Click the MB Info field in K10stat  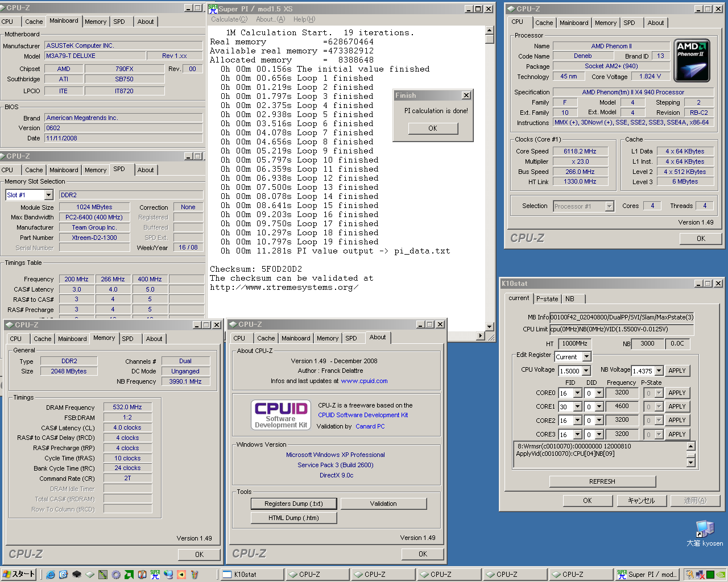[622, 317]
